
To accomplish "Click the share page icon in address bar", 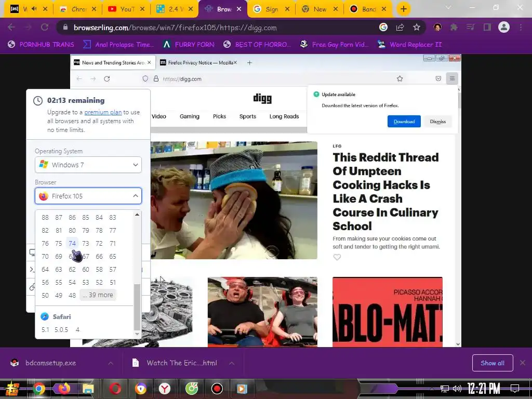I will (x=400, y=28).
